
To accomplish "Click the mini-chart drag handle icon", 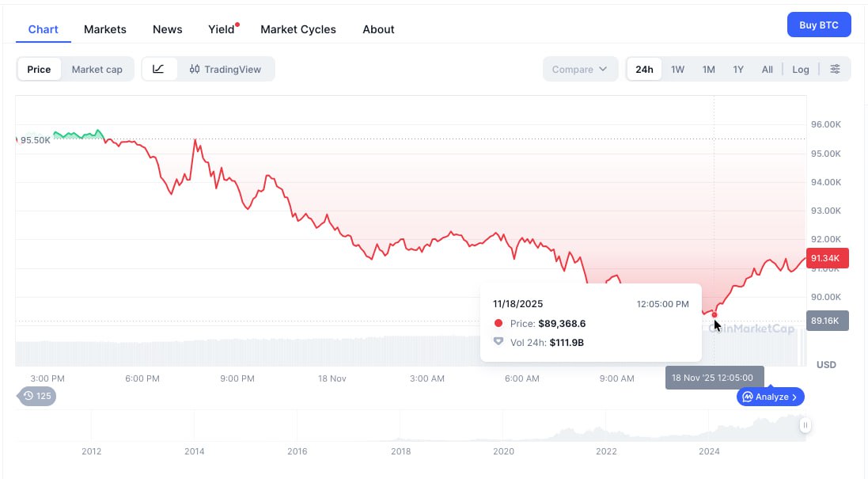I will click(x=805, y=425).
